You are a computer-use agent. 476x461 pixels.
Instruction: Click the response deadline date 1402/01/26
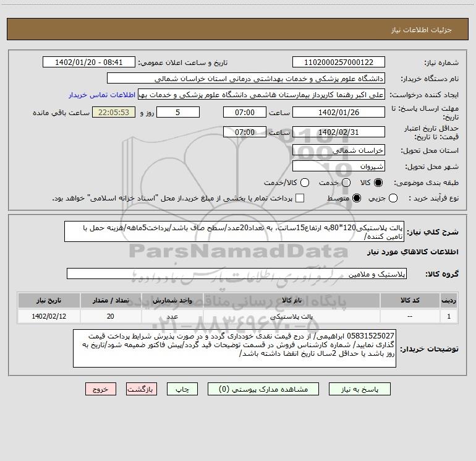pyautogui.click(x=339, y=112)
